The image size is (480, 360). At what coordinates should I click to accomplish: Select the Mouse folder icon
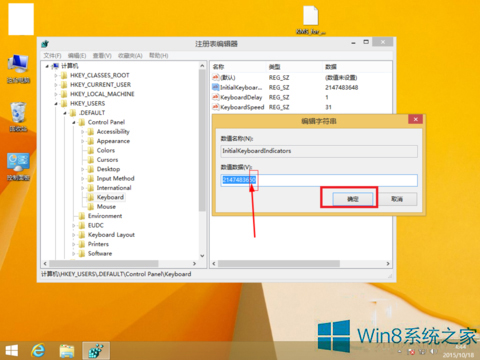tap(91, 206)
